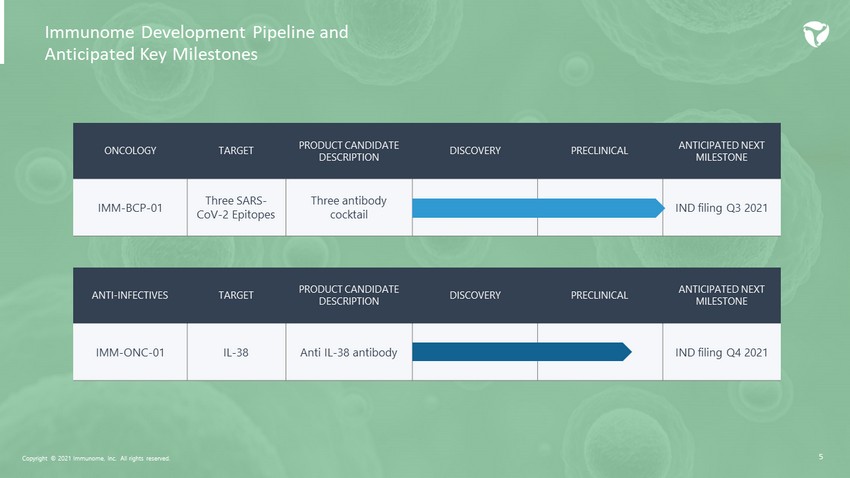Click the Three SARS-CoV-2 Epitopes cell
Screen dimensions: 850x478
(x=236, y=208)
